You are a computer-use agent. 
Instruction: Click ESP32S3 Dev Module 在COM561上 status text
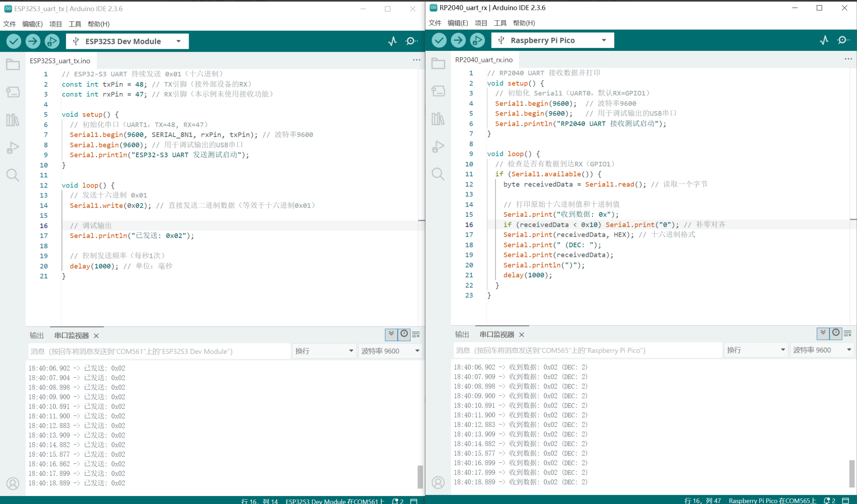click(335, 501)
